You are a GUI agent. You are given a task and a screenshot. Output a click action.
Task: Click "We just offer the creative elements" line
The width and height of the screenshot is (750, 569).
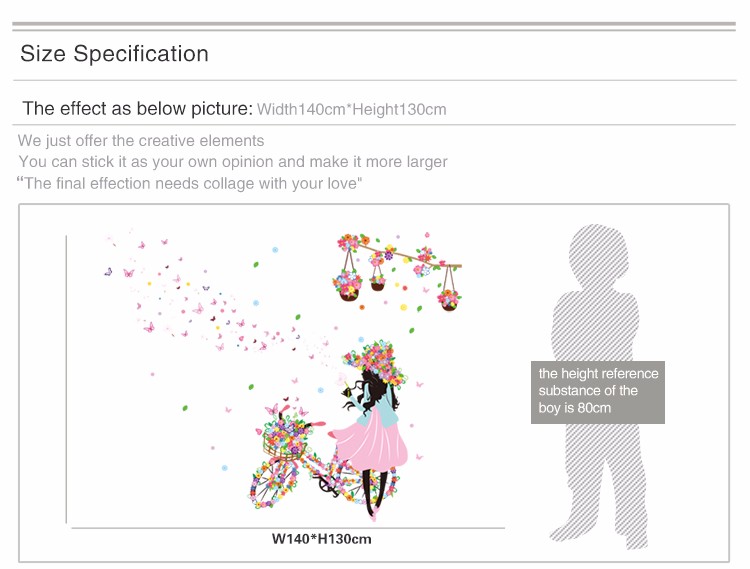pos(141,140)
